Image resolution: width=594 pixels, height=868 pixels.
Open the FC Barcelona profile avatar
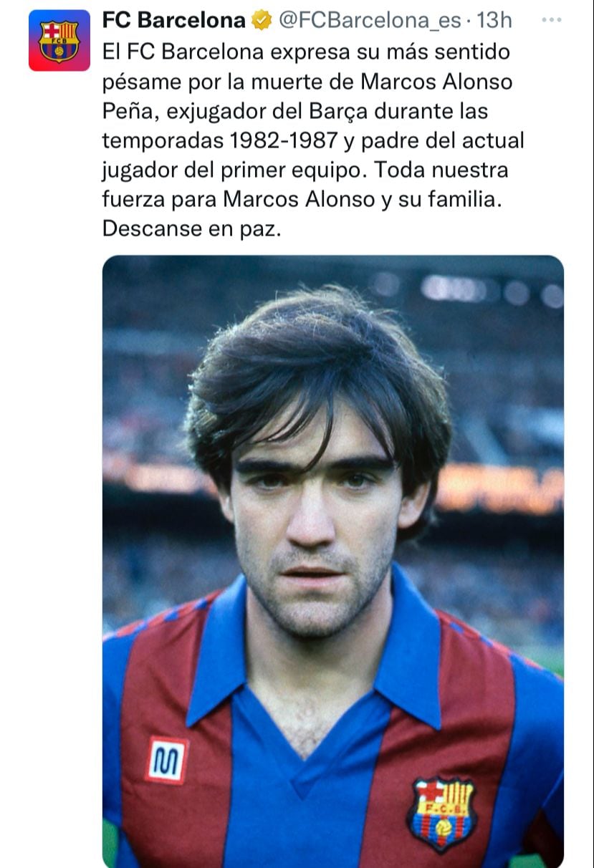(59, 41)
